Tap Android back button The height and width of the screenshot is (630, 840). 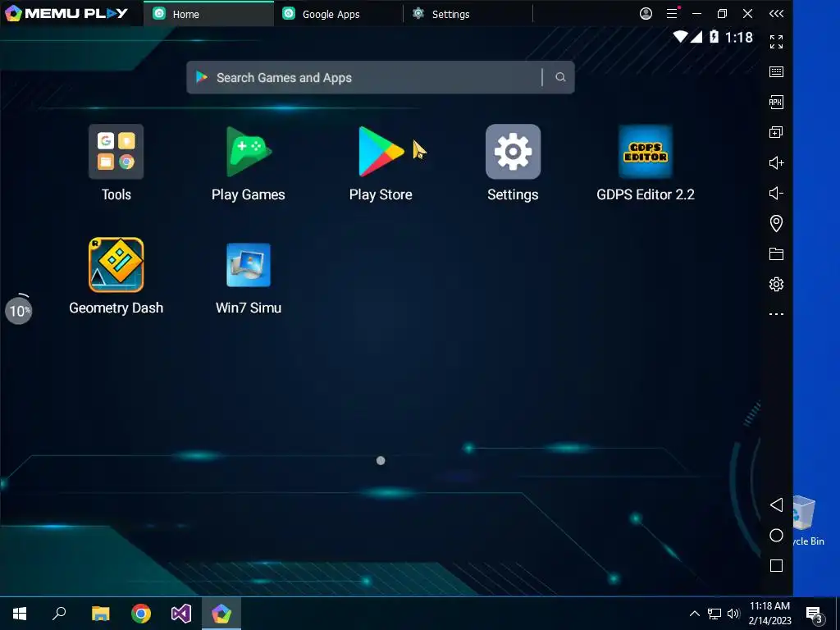[x=776, y=504]
